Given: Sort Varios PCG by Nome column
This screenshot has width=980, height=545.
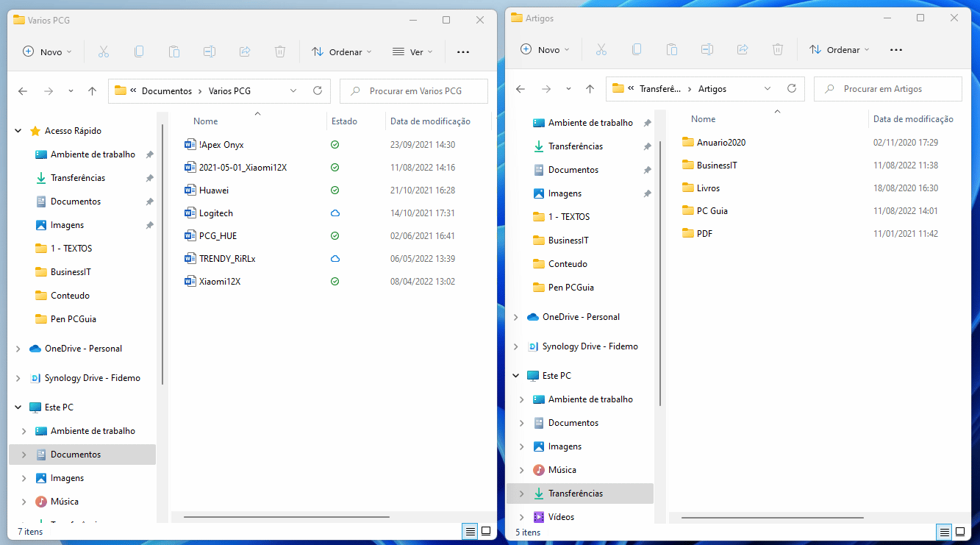Looking at the screenshot, I should [206, 121].
